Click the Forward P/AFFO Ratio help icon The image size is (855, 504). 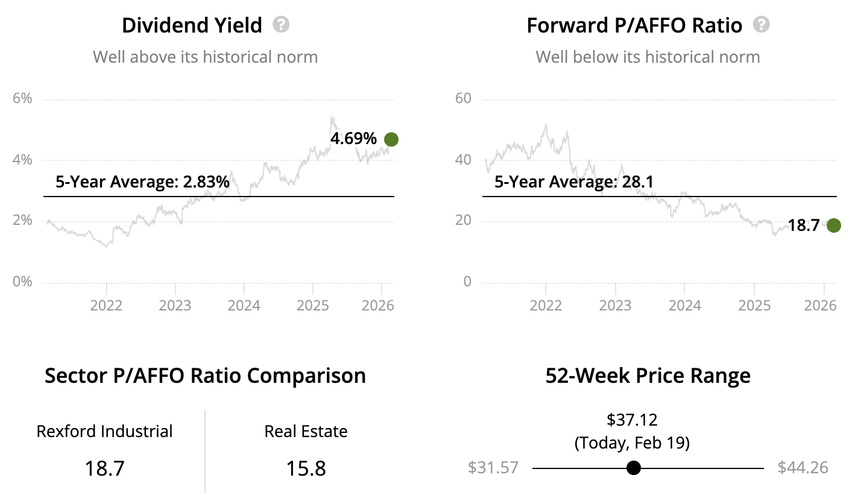coord(762,25)
